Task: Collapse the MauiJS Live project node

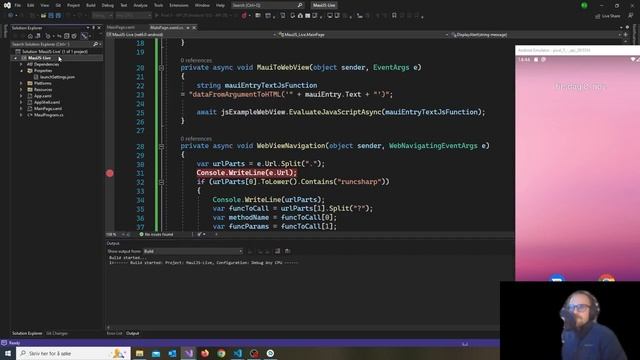Action: [15, 58]
